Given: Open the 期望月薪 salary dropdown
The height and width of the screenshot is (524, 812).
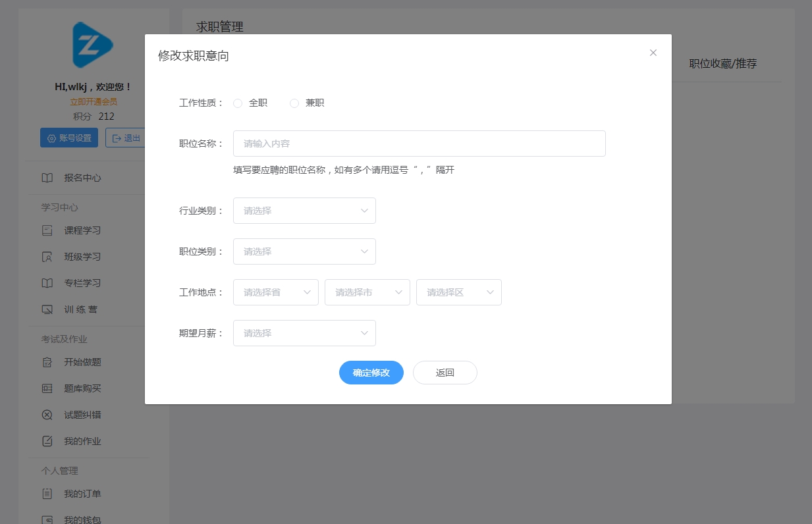Looking at the screenshot, I should (304, 333).
